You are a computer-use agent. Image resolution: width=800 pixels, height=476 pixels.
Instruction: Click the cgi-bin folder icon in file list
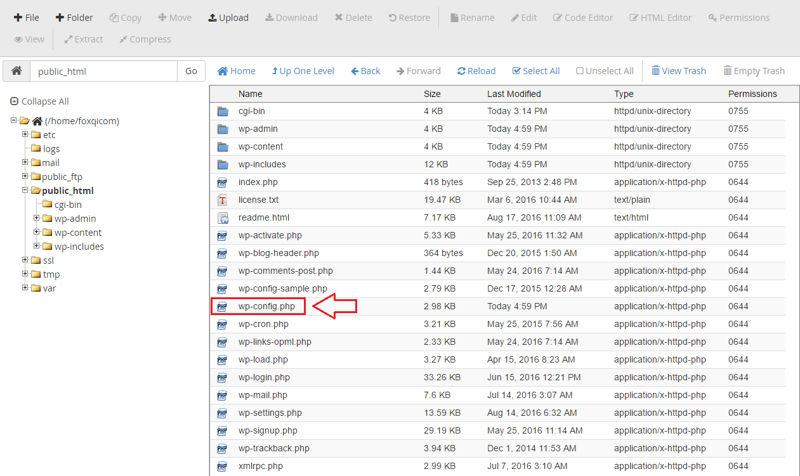pos(222,111)
